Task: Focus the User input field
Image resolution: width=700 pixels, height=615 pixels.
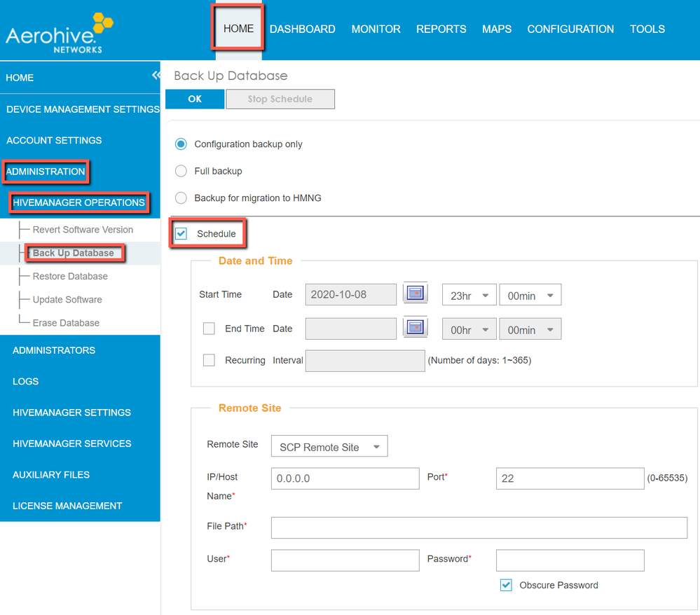Action: pos(345,560)
